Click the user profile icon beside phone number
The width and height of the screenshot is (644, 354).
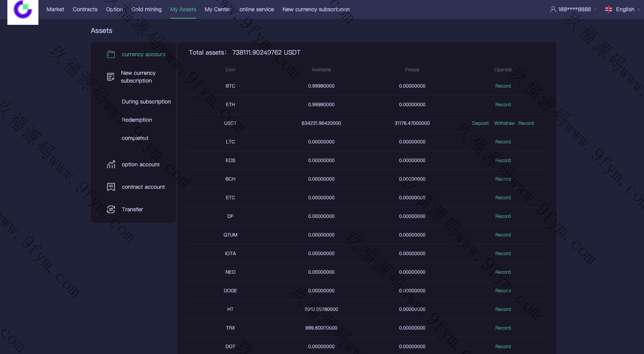(x=553, y=9)
